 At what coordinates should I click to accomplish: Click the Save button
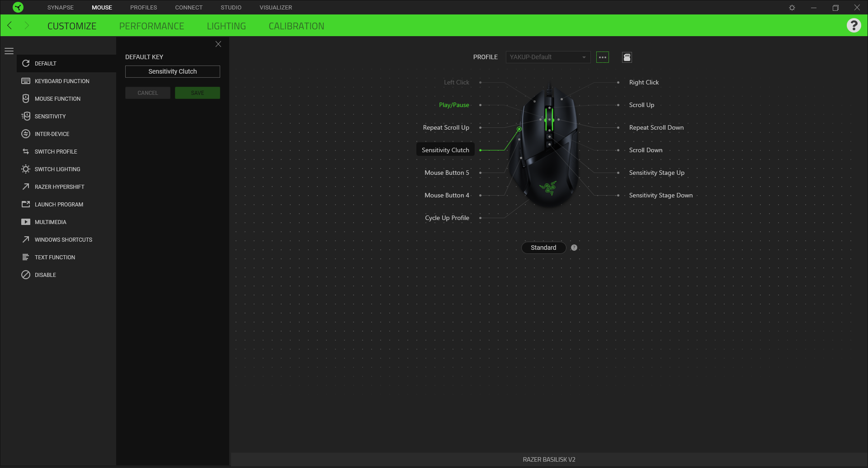[198, 93]
